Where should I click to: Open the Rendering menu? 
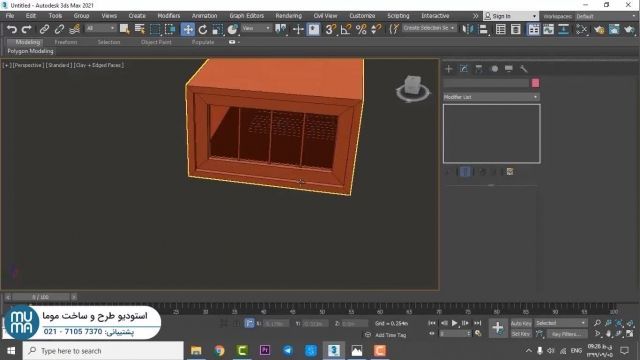coord(288,16)
